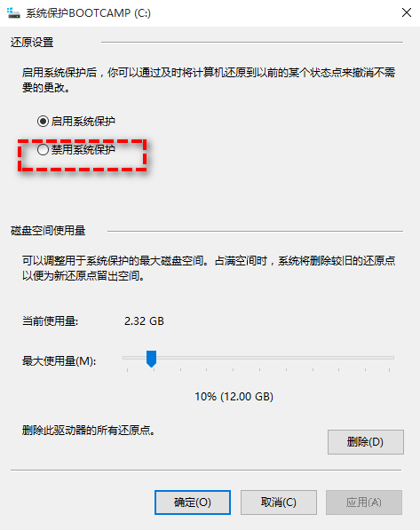Click the paragraph starting 可以调整用于系统保护

pos(209,268)
